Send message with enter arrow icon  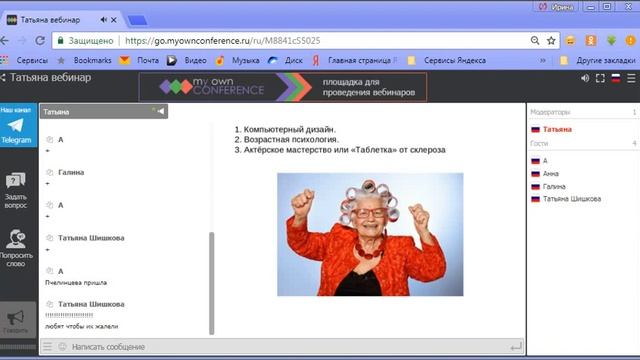point(516,347)
